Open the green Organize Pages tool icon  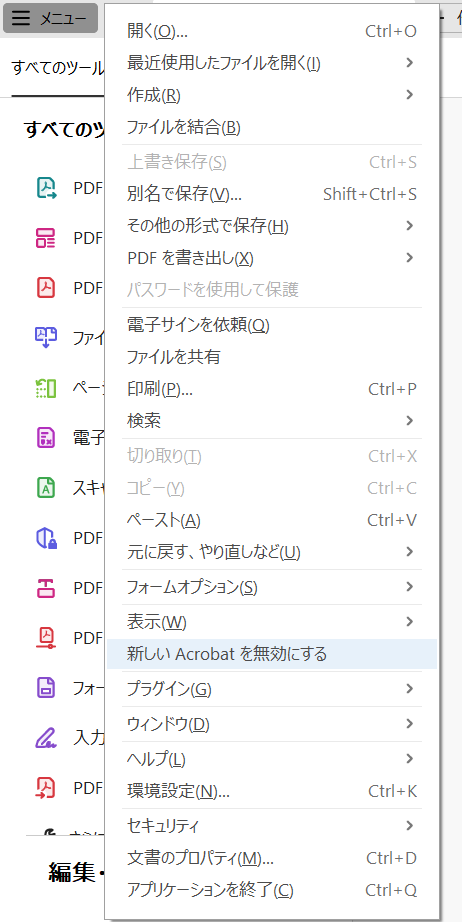coord(46,387)
